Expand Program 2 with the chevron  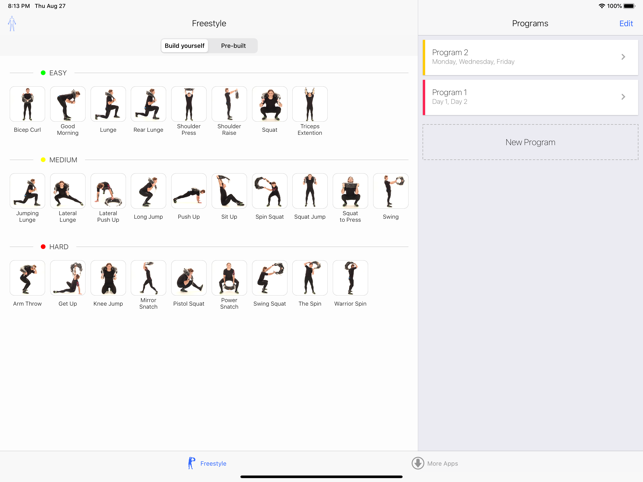pos(623,57)
